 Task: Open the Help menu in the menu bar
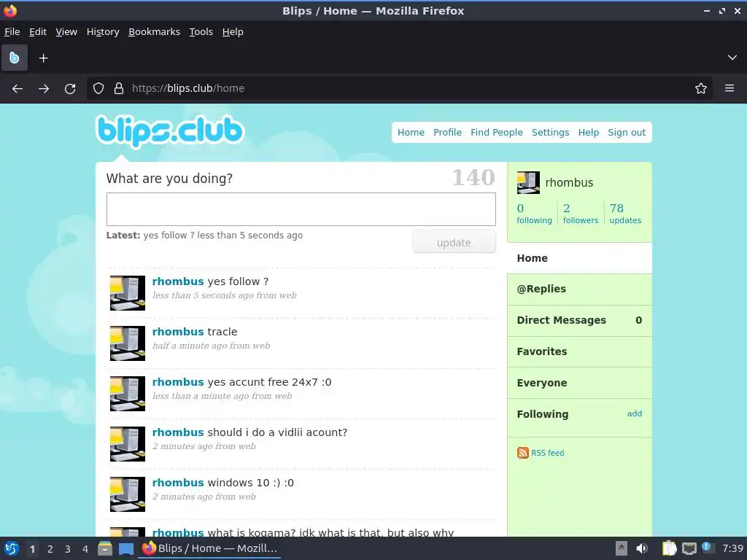tap(233, 32)
